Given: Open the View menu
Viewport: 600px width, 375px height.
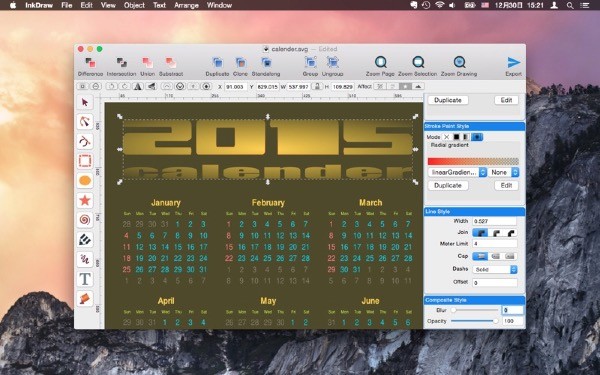Looking at the screenshot, I should [108, 5].
